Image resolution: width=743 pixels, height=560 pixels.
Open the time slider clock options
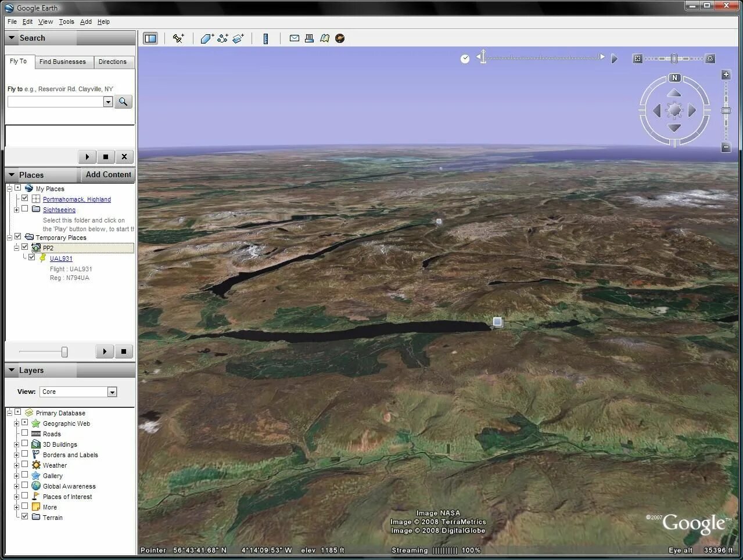point(465,59)
